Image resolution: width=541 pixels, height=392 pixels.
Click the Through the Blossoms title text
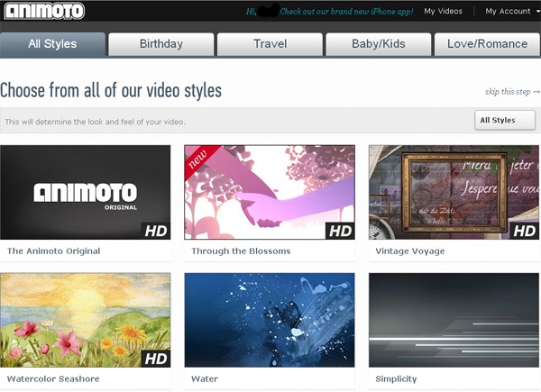(x=241, y=251)
